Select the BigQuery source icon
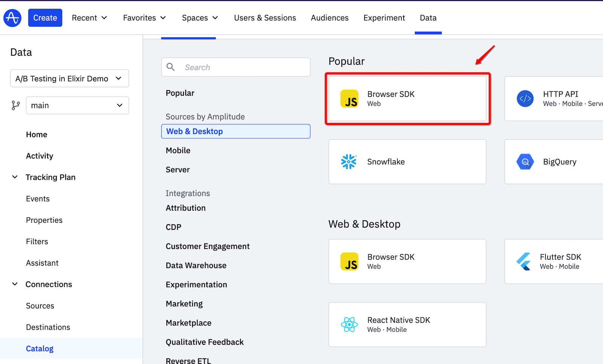 point(525,162)
